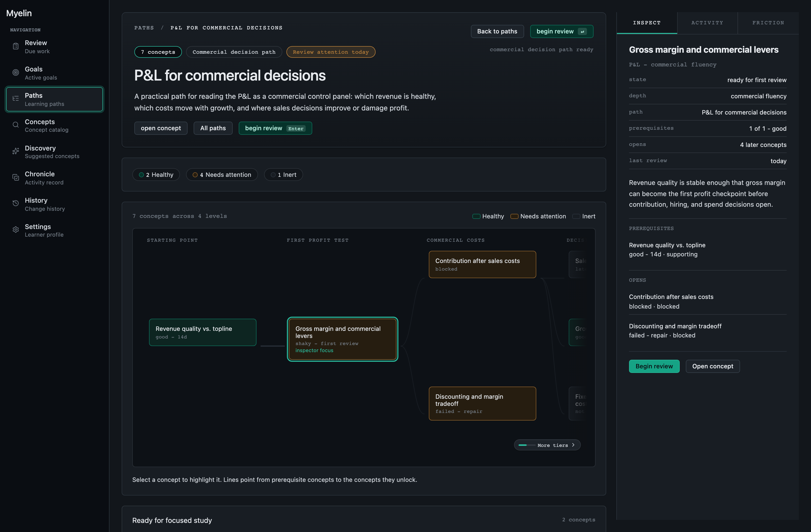The width and height of the screenshot is (811, 532).
Task: Click the Goals target icon
Action: point(16,72)
